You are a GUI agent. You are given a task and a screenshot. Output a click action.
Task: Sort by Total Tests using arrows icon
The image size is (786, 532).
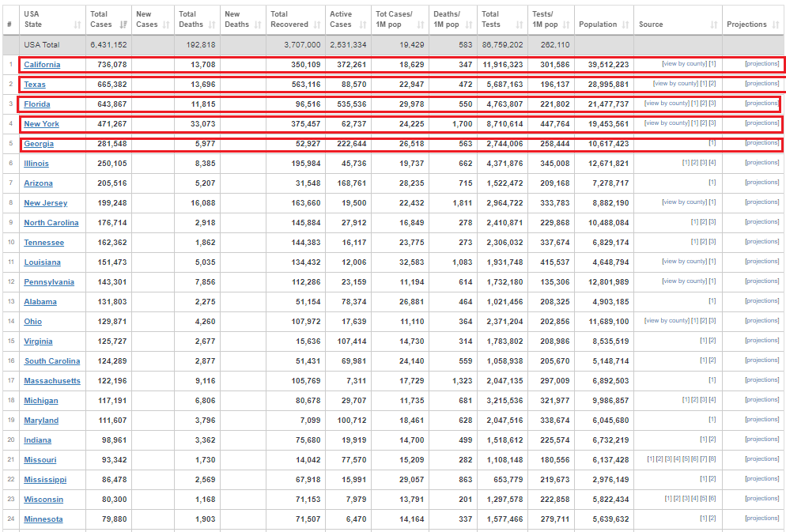point(518,25)
